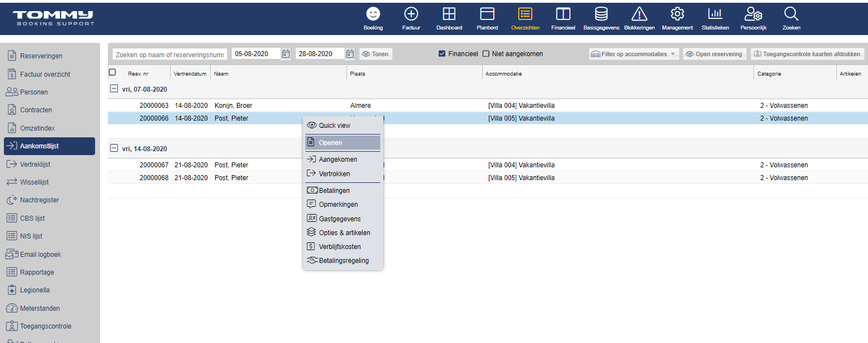Click the Personen sidebar icon
868x343 pixels.
12,92
